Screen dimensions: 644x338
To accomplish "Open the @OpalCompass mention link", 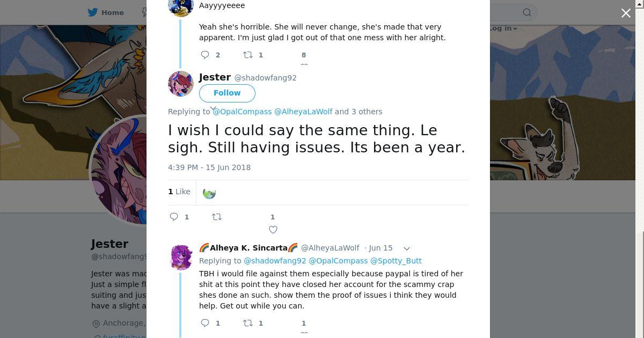I will pyautogui.click(x=243, y=112).
